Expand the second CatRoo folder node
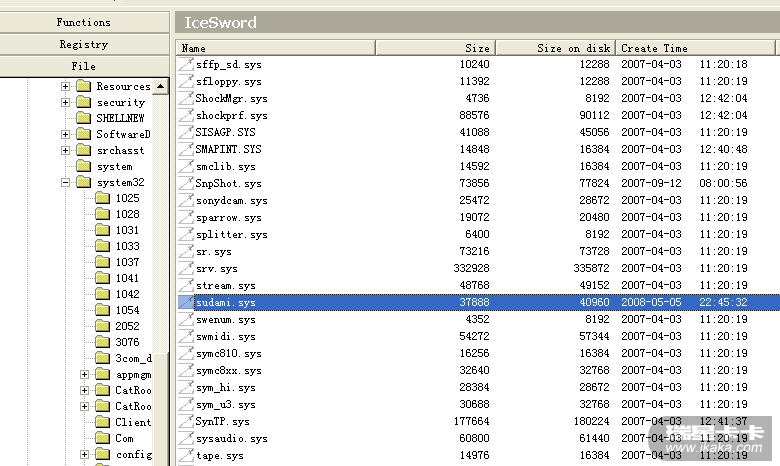Screen dimensions: 780x466 pyautogui.click(x=84, y=406)
